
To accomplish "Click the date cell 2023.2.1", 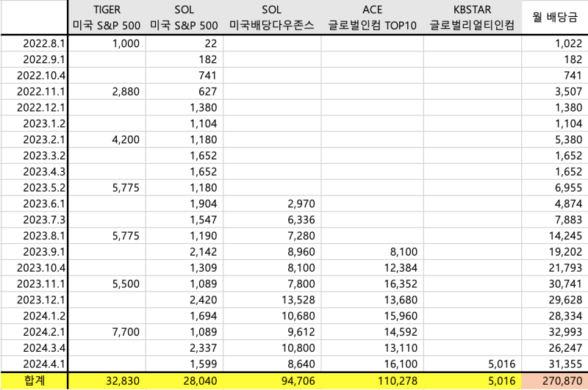I will 34,140.
